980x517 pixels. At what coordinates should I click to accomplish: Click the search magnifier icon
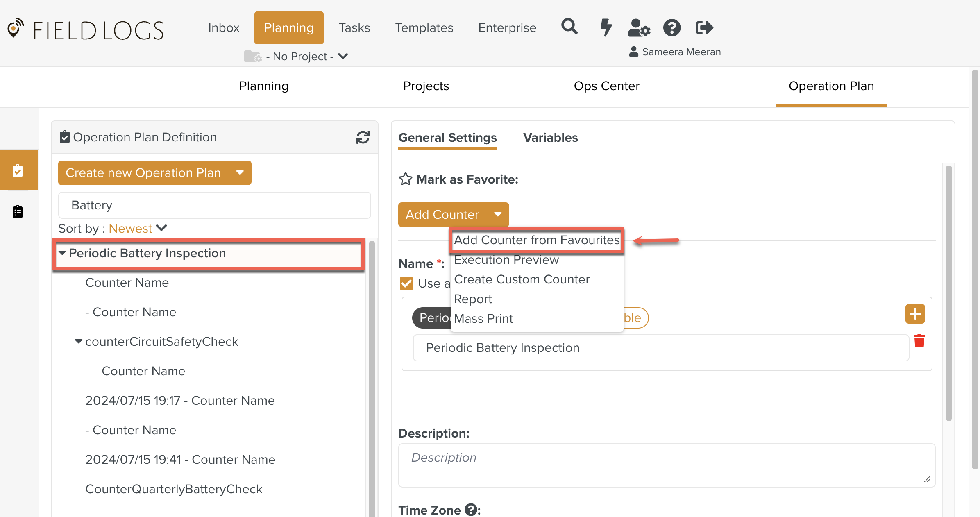coord(569,27)
